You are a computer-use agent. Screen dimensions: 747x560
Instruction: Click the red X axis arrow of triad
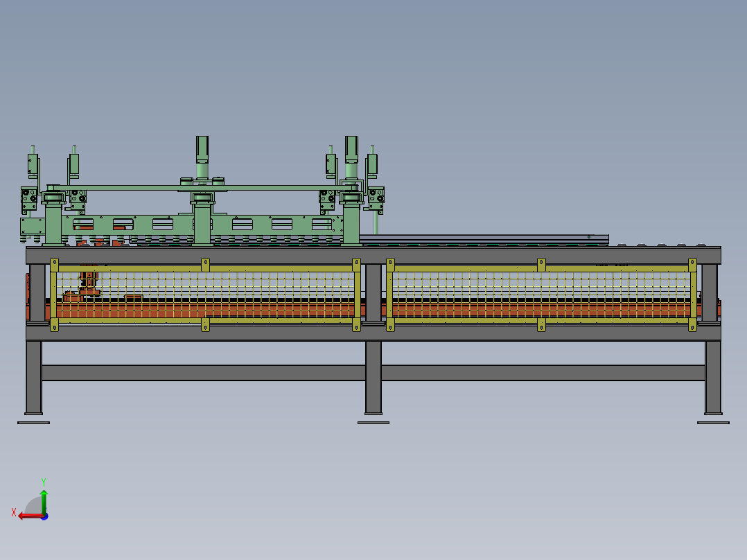[x=30, y=516]
